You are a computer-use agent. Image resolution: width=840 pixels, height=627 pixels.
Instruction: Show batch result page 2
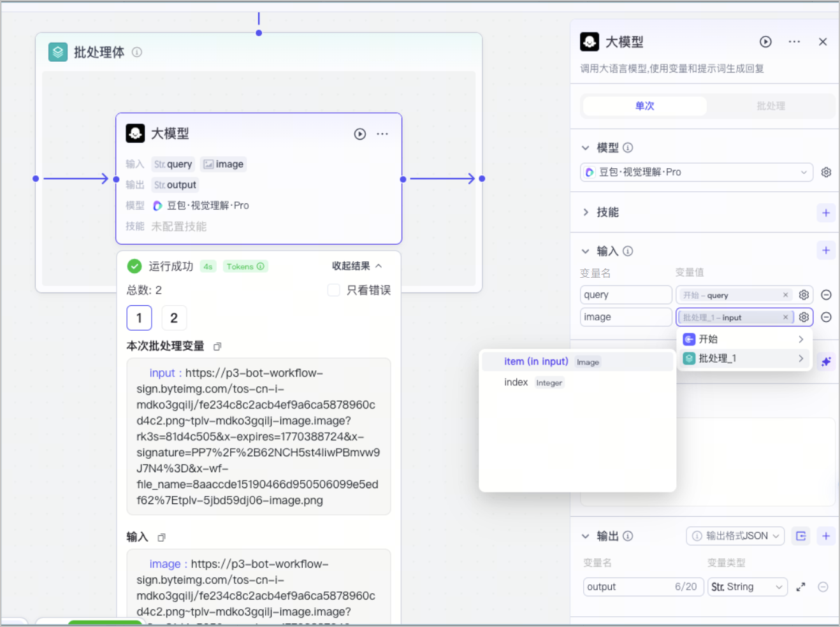click(174, 318)
